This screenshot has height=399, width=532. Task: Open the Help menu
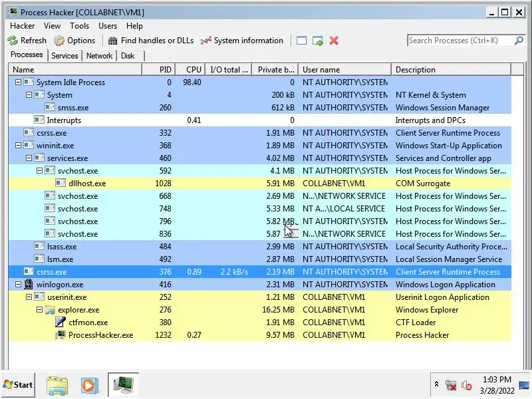pyautogui.click(x=134, y=26)
